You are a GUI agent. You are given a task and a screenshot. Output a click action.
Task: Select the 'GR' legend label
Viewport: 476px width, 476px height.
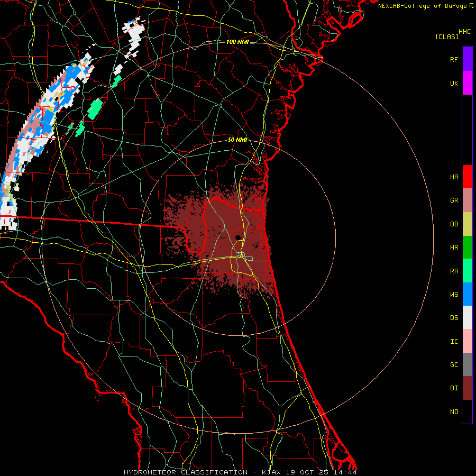(x=454, y=200)
